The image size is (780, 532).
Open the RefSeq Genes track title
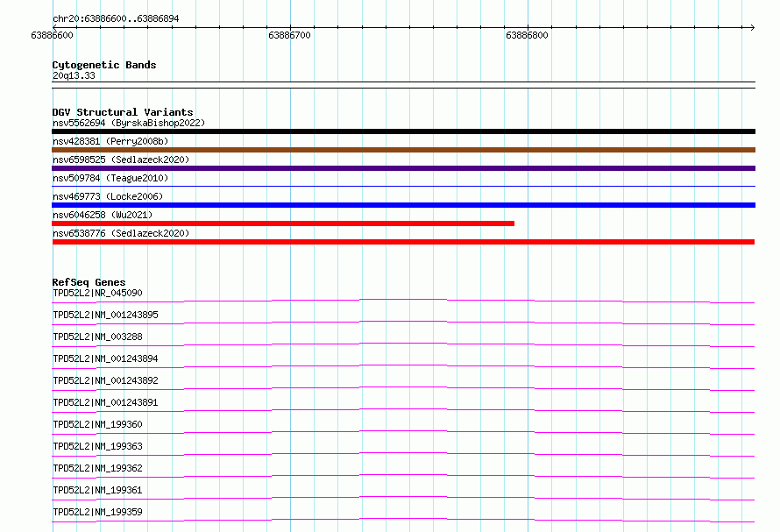pyautogui.click(x=89, y=282)
